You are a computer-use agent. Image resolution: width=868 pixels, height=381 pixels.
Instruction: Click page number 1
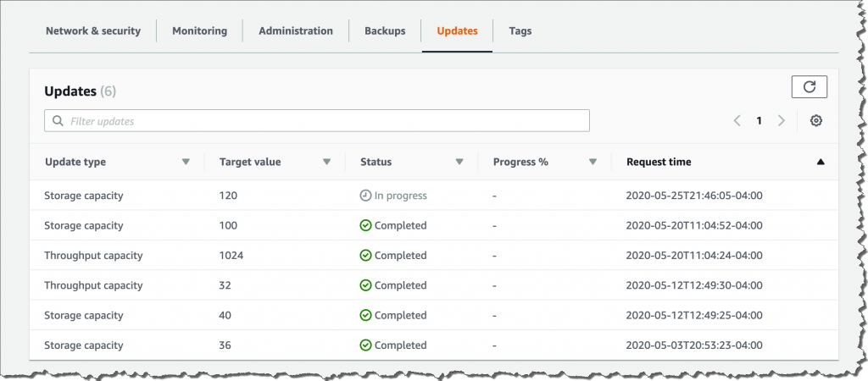(759, 121)
